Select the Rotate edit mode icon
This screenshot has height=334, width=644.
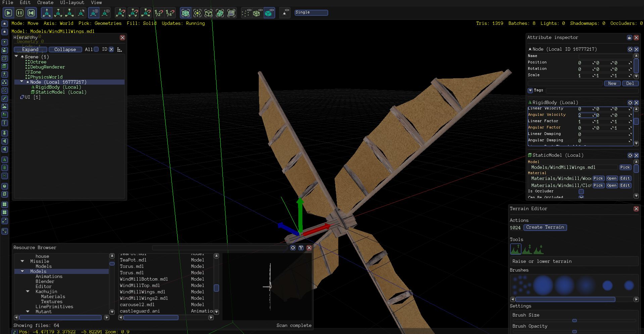[58, 13]
